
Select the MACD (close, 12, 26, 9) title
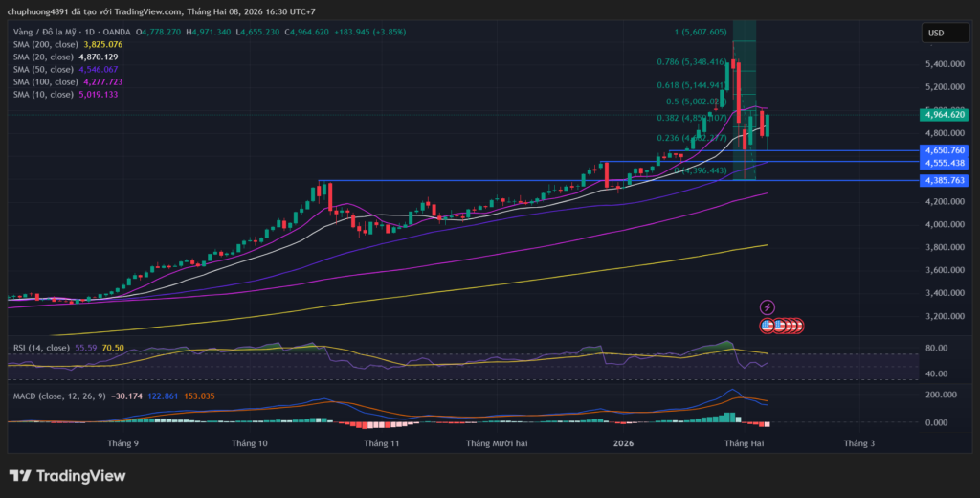click(57, 396)
